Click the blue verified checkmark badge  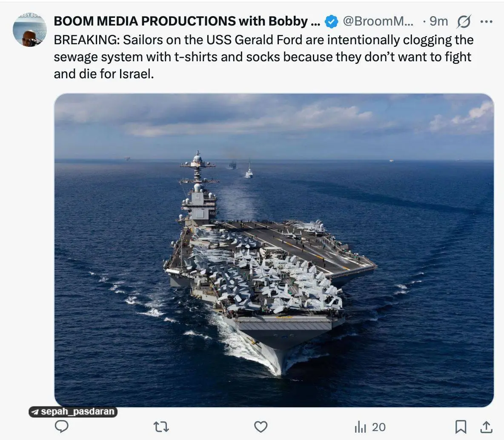click(x=331, y=21)
